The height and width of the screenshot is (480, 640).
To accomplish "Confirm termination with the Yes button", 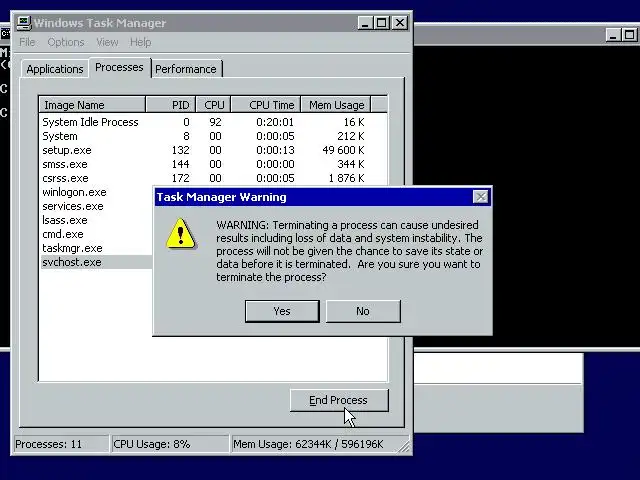I will (282, 311).
